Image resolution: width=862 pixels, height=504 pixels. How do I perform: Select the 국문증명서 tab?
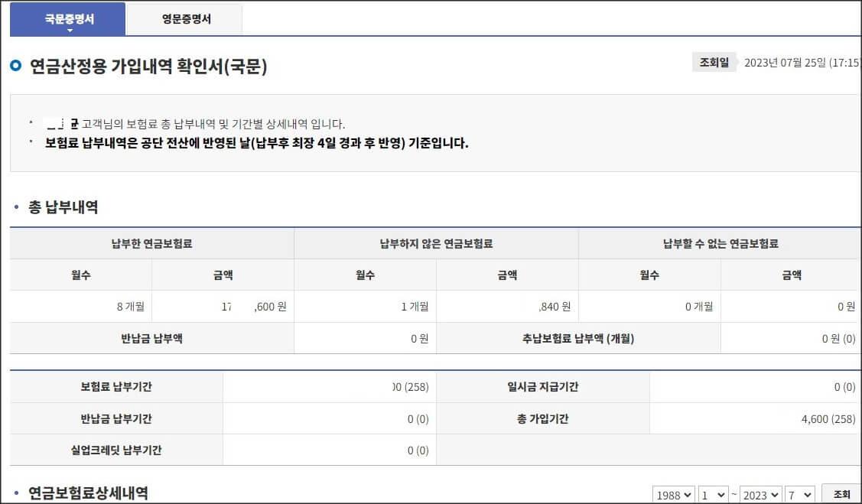(x=67, y=18)
